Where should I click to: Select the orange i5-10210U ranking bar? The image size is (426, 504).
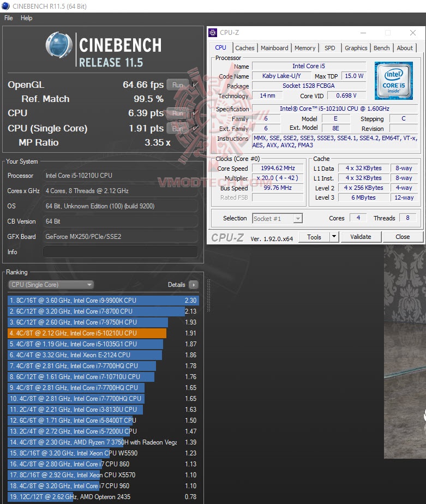(87, 333)
